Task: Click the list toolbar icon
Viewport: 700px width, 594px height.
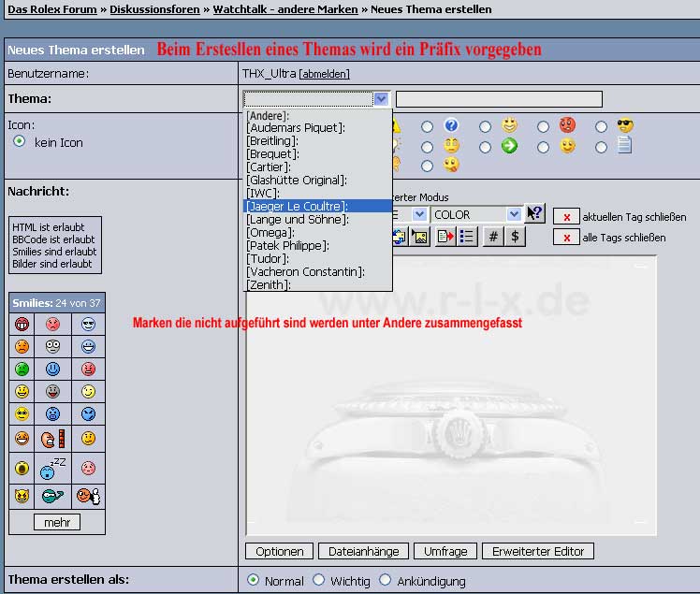Action: pyautogui.click(x=467, y=237)
